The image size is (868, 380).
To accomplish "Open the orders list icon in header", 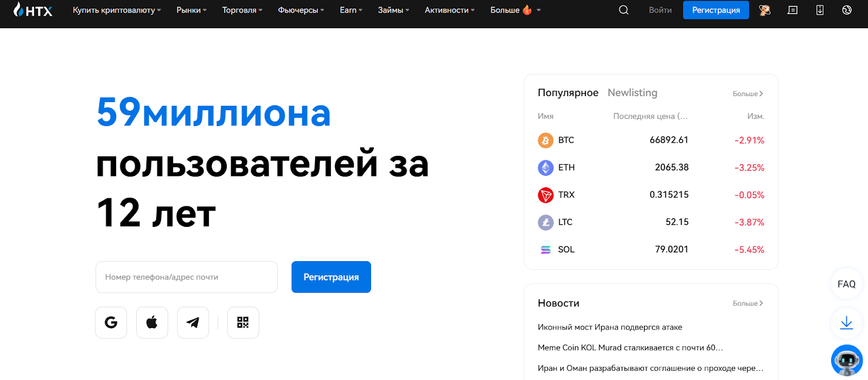I will point(793,10).
